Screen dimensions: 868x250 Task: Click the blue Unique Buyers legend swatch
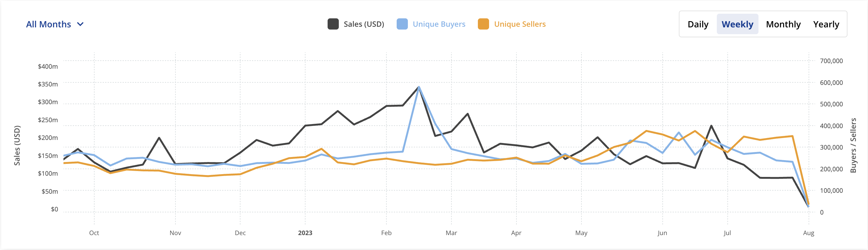point(402,24)
